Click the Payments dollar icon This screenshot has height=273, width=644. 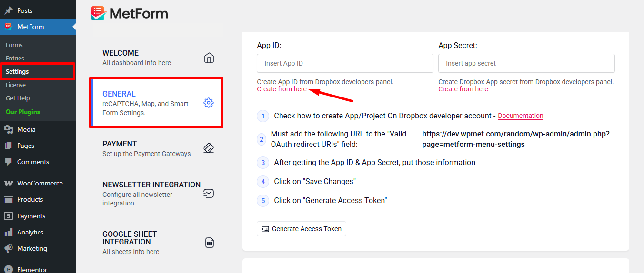coord(9,216)
